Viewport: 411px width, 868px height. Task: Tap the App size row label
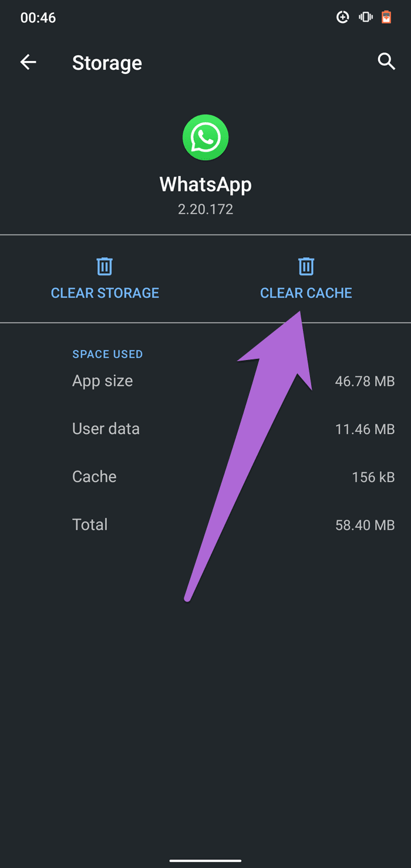[102, 381]
